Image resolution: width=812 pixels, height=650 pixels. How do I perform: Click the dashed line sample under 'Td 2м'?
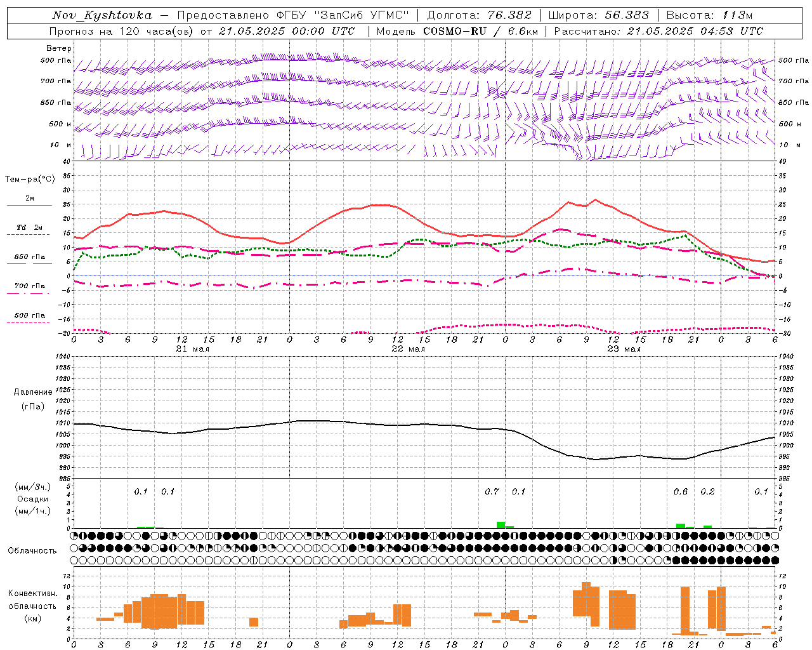point(28,234)
